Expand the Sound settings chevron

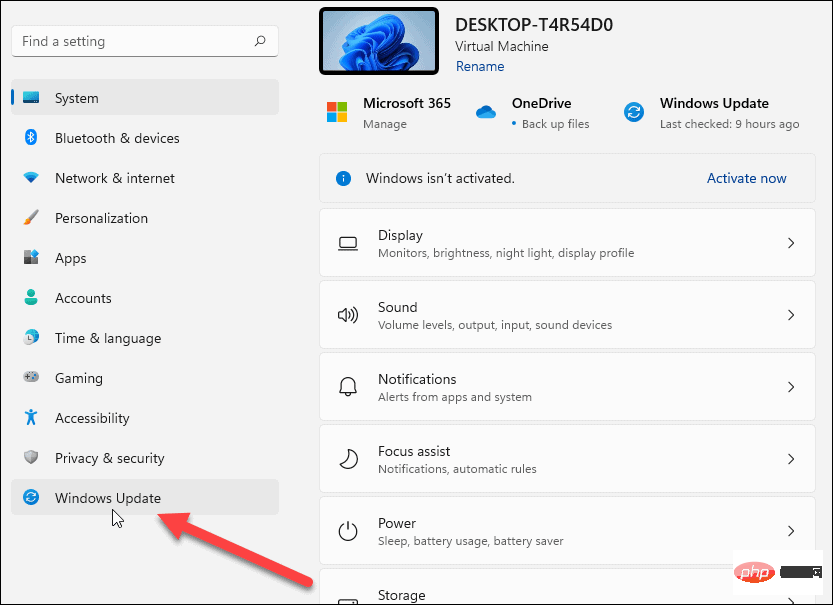point(791,315)
